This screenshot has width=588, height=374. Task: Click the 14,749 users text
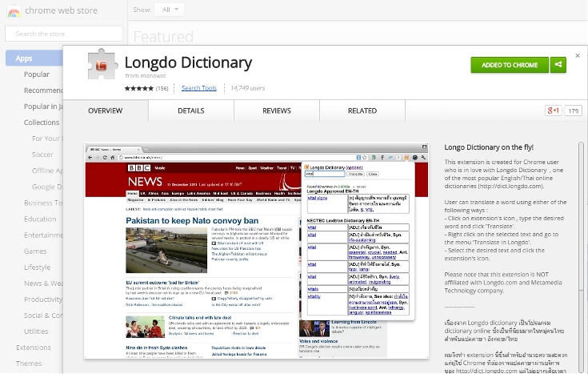tap(247, 88)
